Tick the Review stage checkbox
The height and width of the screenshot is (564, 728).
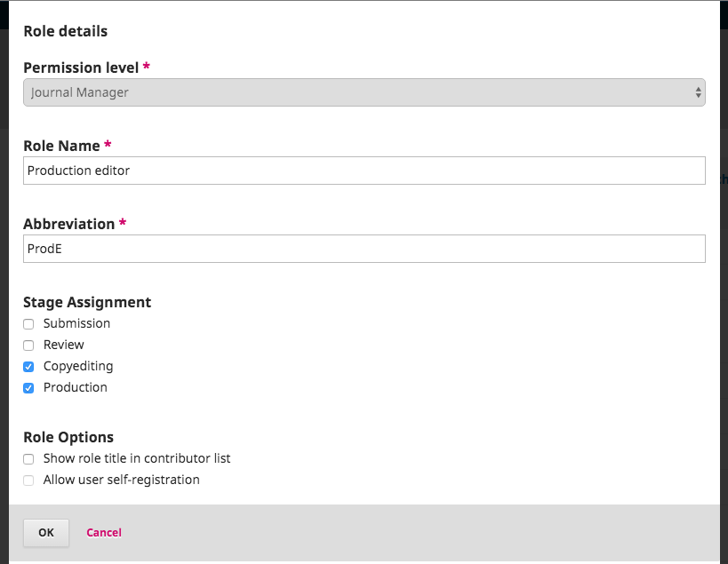point(28,346)
